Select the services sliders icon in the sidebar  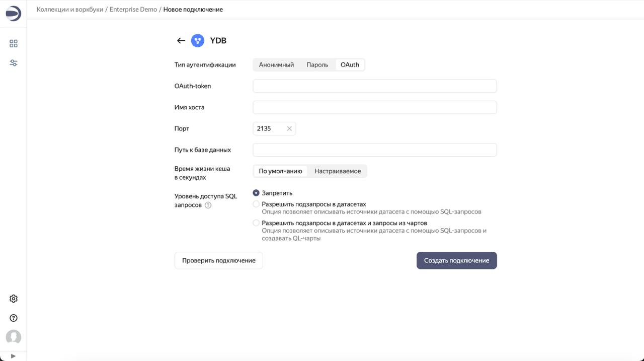pos(14,62)
